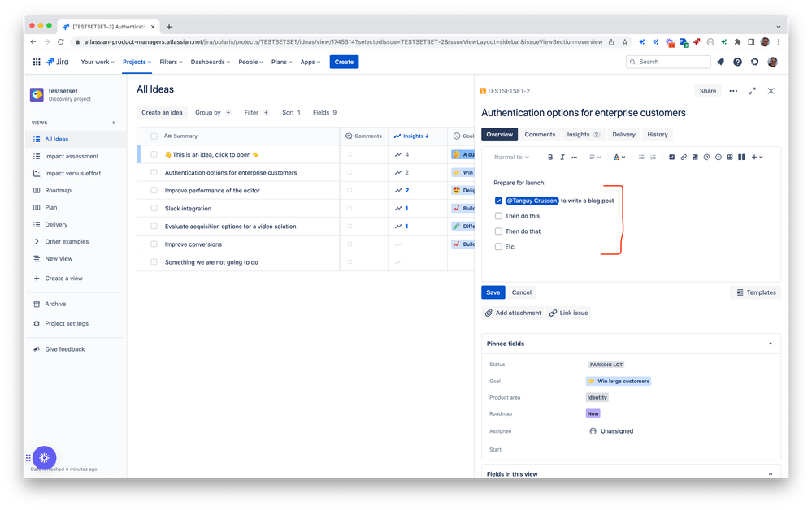This screenshot has width=812, height=510.
Task: Check the 'Etc.' action item
Action: click(x=498, y=247)
